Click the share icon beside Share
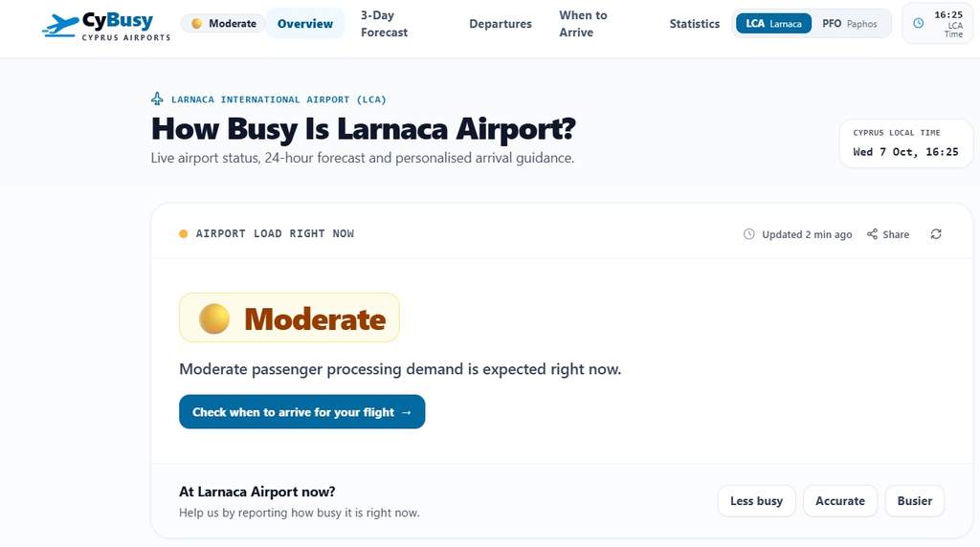980x547 pixels. pos(872,234)
